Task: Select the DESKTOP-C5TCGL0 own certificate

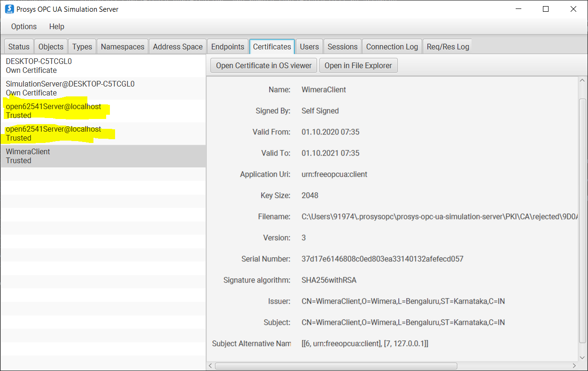Action: (70, 65)
